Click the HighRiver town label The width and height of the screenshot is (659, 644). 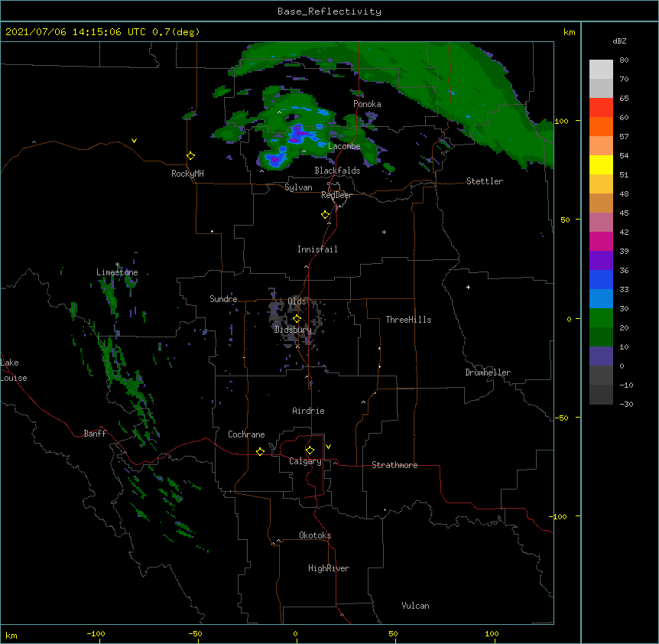[x=329, y=568]
